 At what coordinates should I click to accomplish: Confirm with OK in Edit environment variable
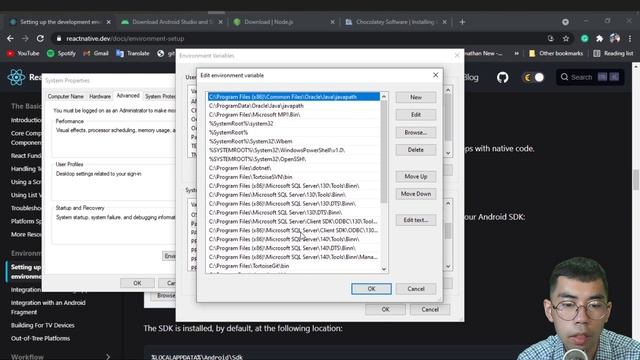(x=371, y=289)
